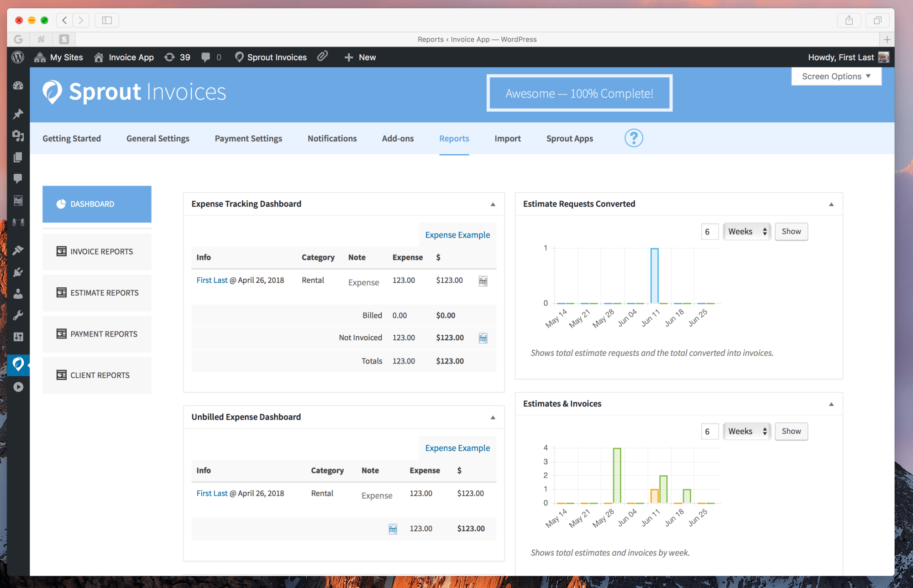The width and height of the screenshot is (913, 588).
Task: Click the Users icon in the admin sidebar
Action: pos(17,294)
